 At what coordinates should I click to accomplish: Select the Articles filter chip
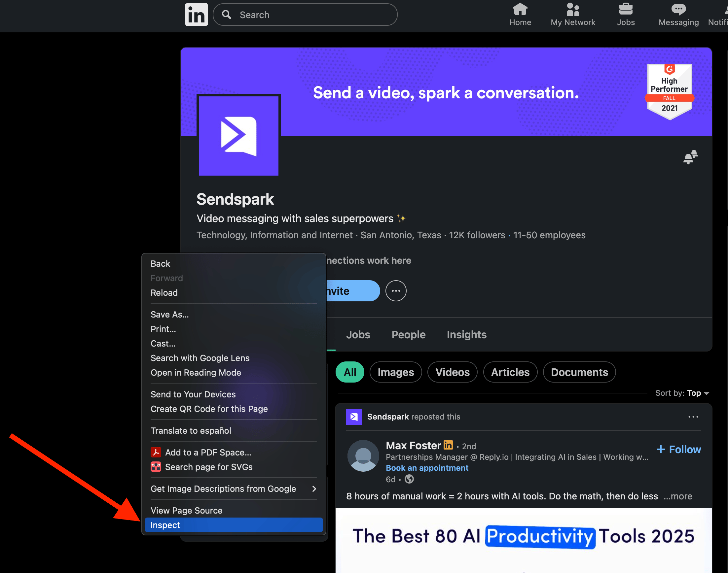510,372
